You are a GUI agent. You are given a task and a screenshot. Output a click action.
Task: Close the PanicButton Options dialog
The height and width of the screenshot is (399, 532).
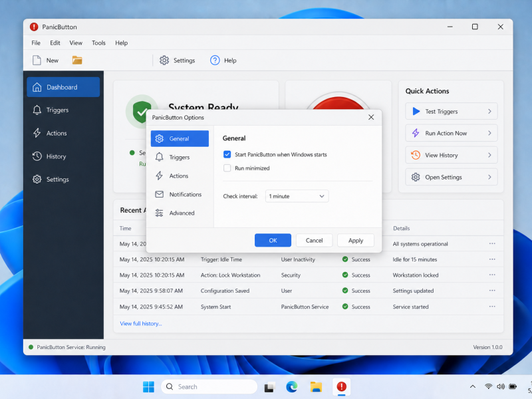[x=371, y=117]
